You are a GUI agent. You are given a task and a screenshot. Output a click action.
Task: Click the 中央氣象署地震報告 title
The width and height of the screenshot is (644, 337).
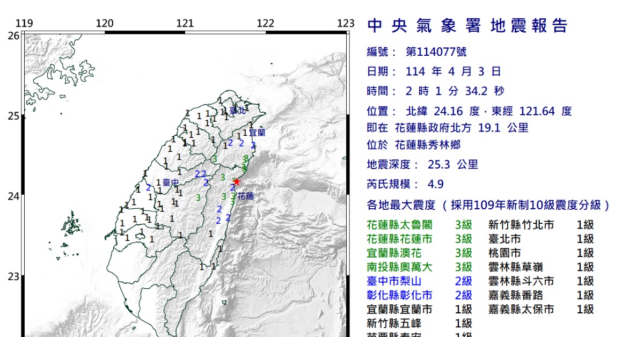(x=467, y=26)
